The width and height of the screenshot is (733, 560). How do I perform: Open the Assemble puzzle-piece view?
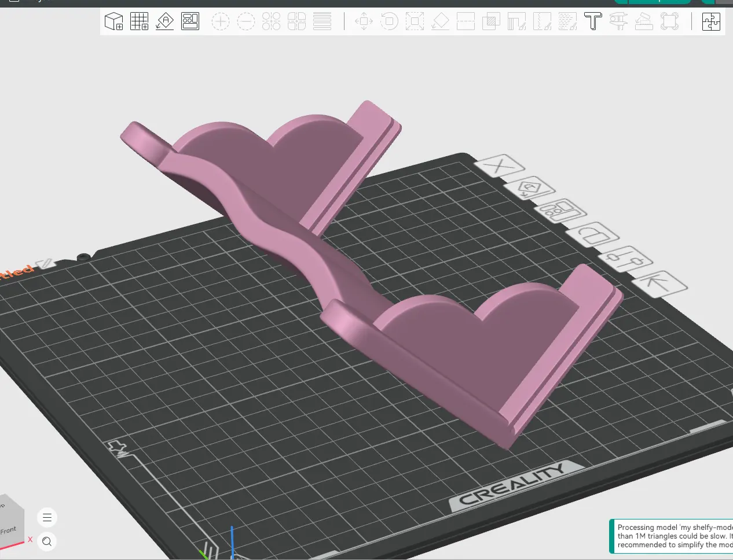pyautogui.click(x=711, y=22)
